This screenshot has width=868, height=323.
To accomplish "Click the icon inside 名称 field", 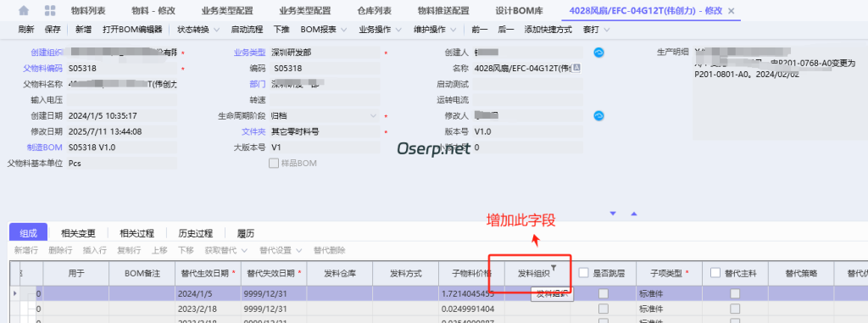I will (x=576, y=68).
